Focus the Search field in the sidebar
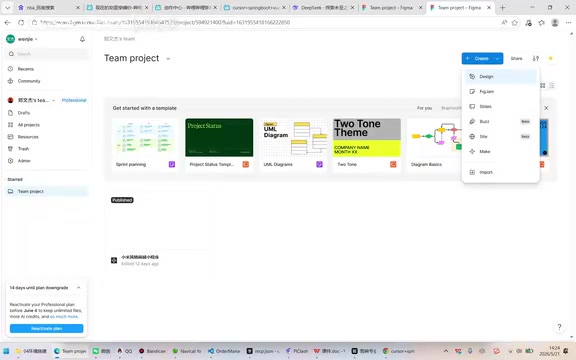This screenshot has width=576, height=360. [47, 54]
